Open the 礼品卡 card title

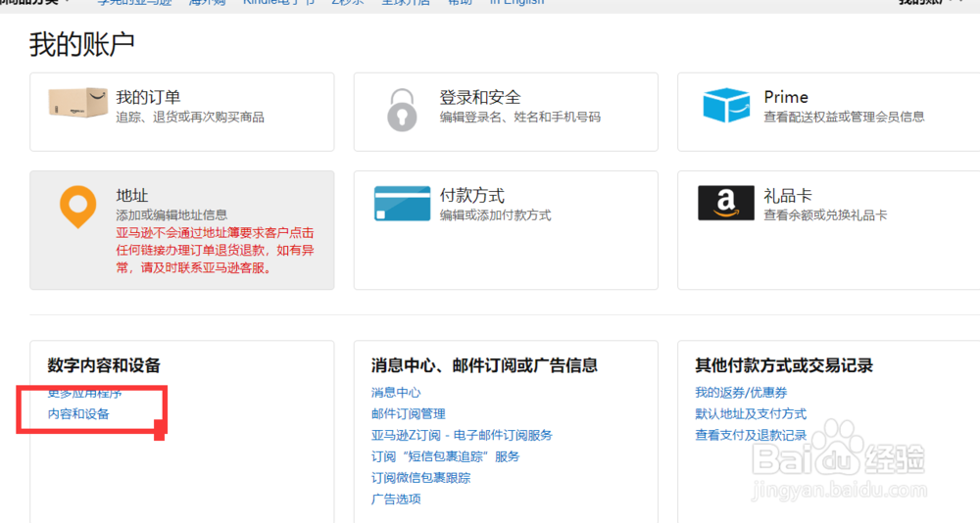click(x=788, y=196)
